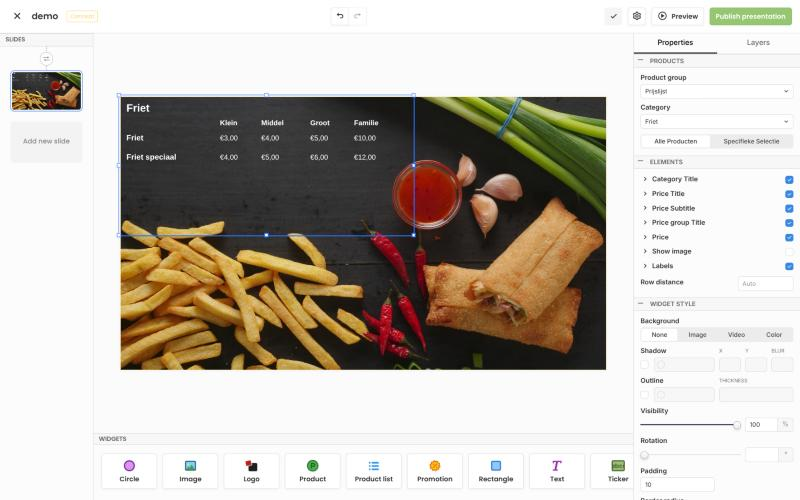The image size is (800, 500).
Task: Click the Friet speciaal row on canvas
Action: (x=151, y=157)
